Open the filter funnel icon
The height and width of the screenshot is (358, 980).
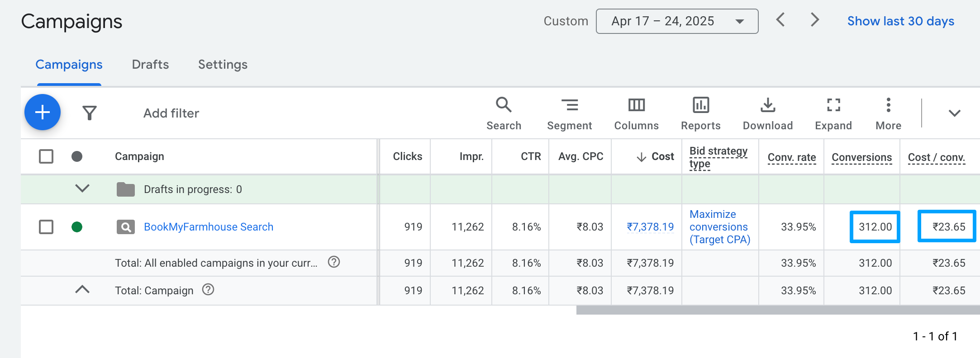click(x=90, y=113)
